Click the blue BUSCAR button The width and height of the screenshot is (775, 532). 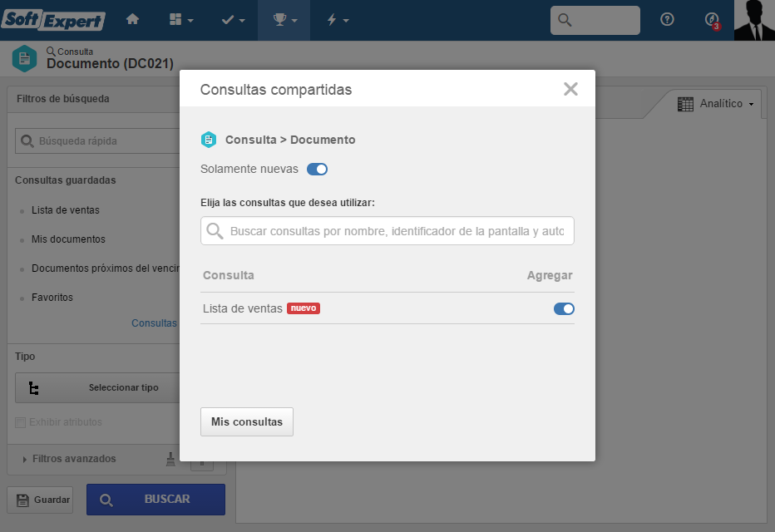coord(155,500)
